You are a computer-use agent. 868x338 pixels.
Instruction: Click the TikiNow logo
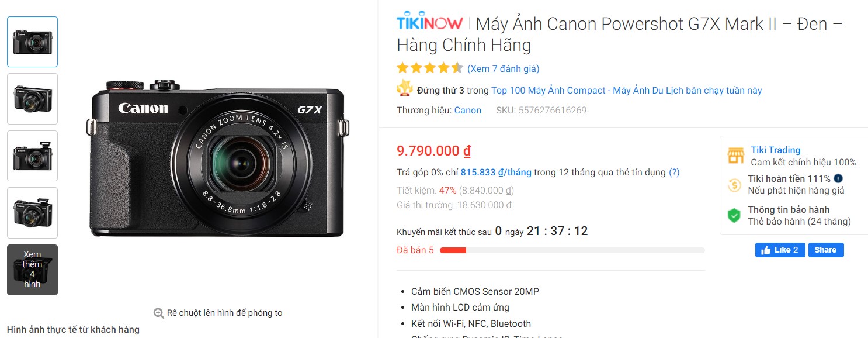pos(430,23)
